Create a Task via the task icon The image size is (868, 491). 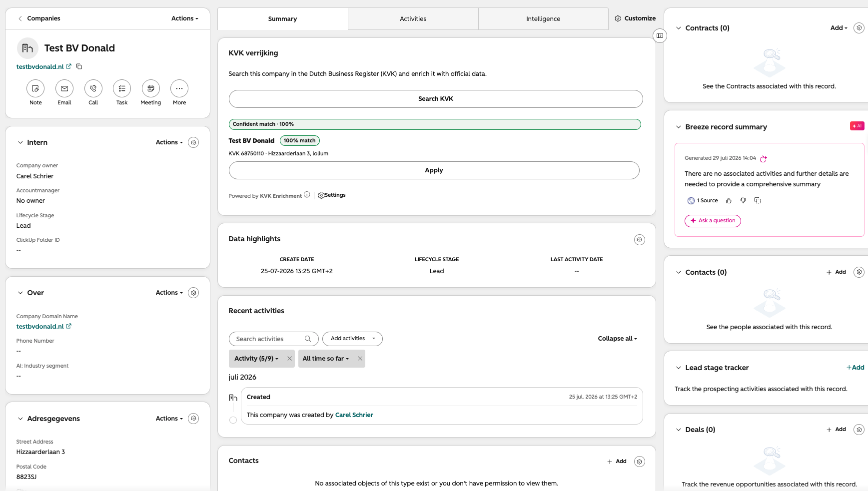122,88
